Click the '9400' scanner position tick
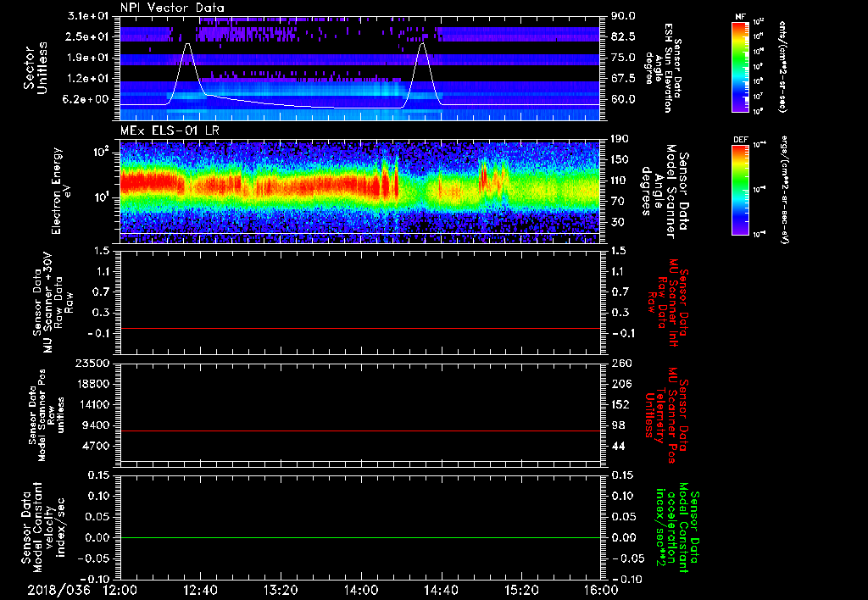868x600 pixels. pyautogui.click(x=97, y=425)
